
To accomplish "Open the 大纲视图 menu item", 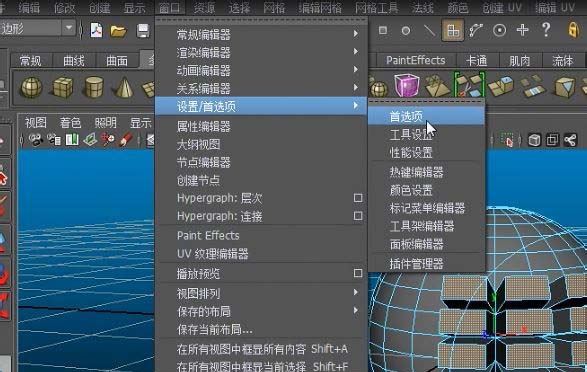I will point(261,144).
